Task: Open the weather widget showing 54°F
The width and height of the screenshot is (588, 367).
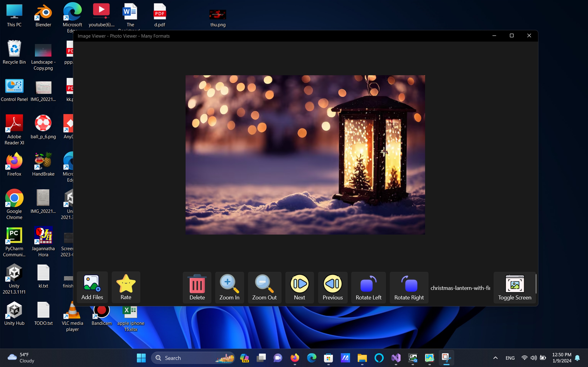Action: [x=21, y=358]
